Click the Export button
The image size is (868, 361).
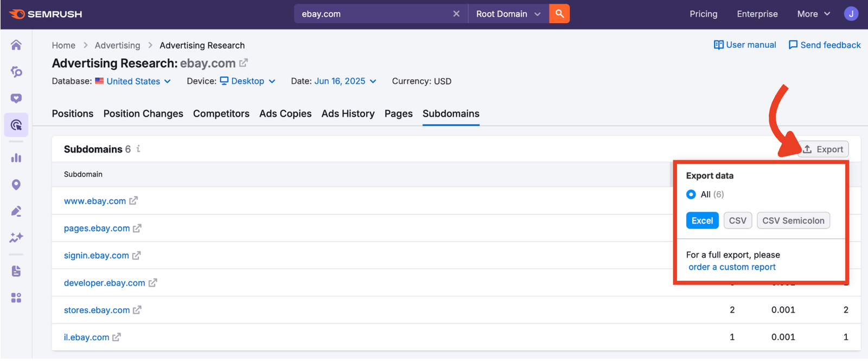[823, 149]
